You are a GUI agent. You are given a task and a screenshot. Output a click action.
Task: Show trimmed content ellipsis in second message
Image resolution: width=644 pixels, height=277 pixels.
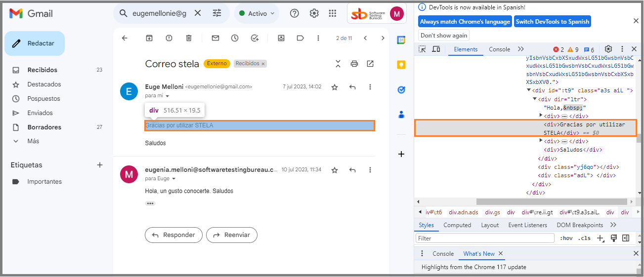tap(150, 203)
